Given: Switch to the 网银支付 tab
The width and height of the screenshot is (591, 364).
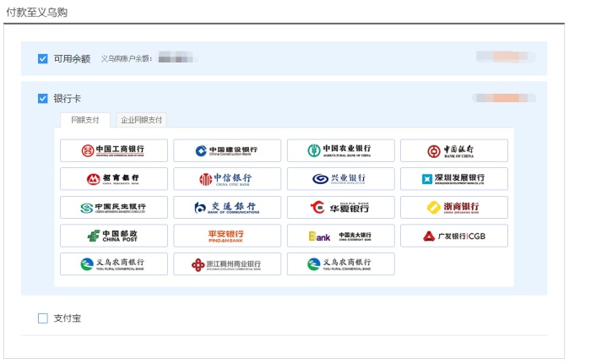Looking at the screenshot, I should [85, 120].
